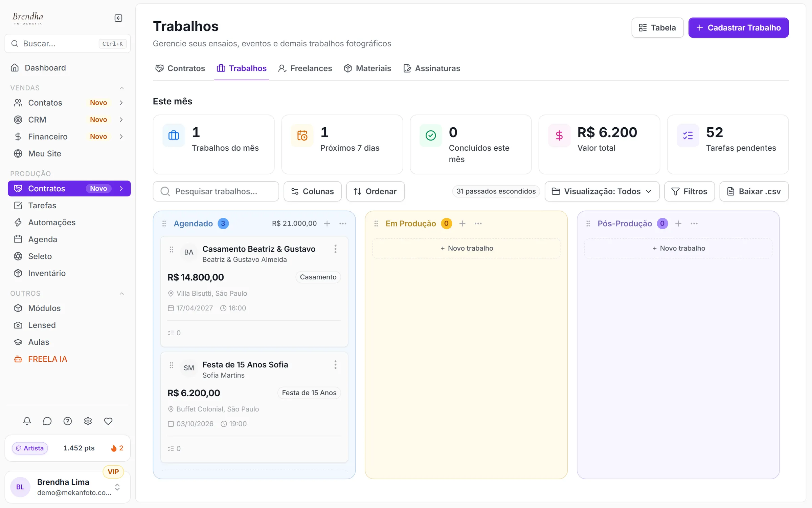Open Agendado column options ellipsis
The image size is (812, 508).
pos(343,224)
